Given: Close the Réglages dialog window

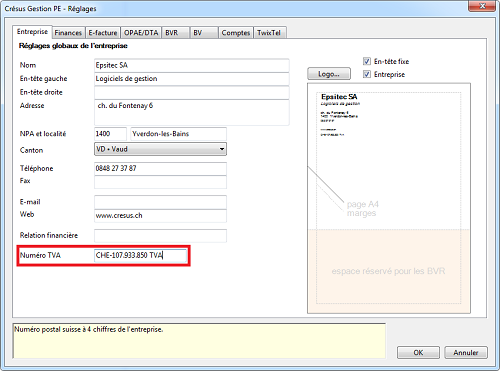Looking at the screenshot, I should [x=482, y=6].
